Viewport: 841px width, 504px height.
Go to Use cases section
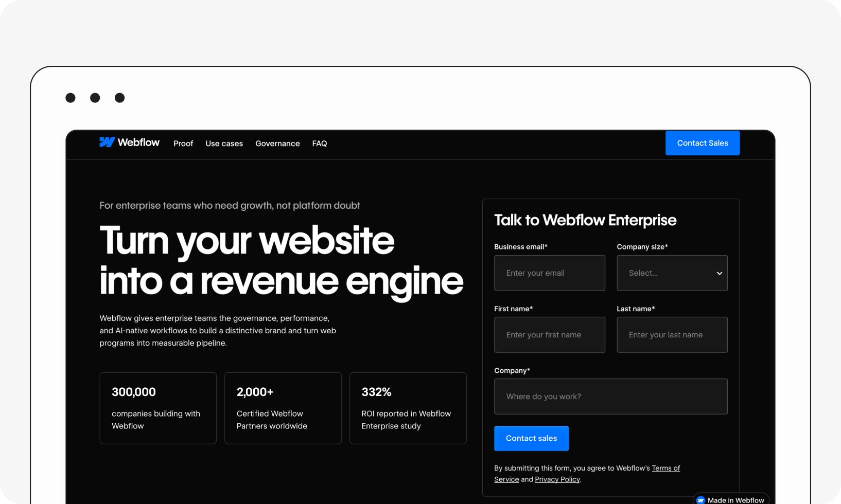[x=224, y=143]
